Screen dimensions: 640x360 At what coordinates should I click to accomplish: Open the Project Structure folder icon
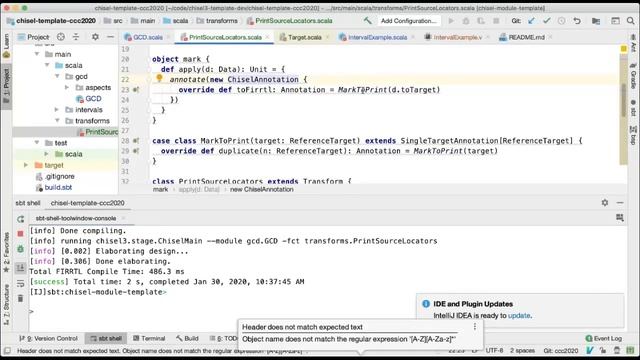[596, 21]
